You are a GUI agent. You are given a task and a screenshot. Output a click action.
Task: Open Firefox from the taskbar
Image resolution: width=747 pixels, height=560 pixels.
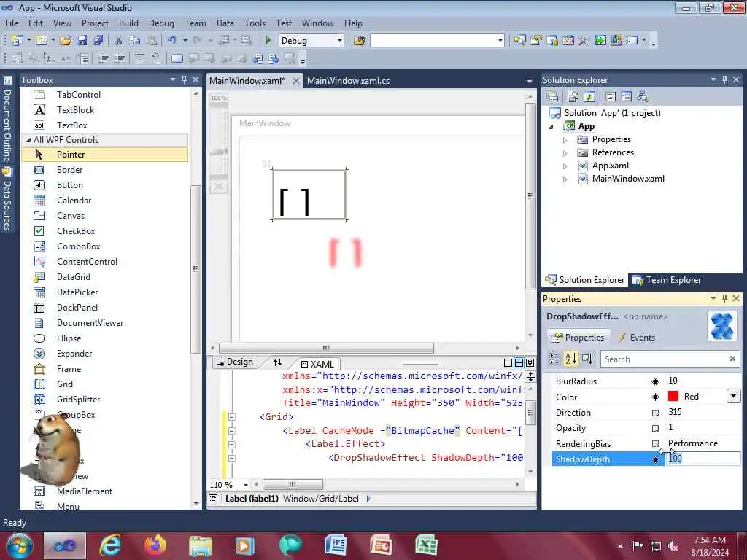click(155, 545)
